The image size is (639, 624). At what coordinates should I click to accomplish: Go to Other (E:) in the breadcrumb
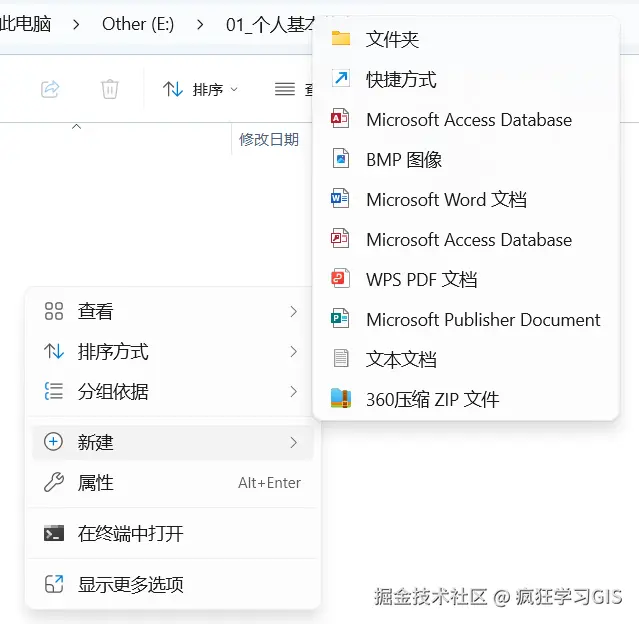point(138,24)
